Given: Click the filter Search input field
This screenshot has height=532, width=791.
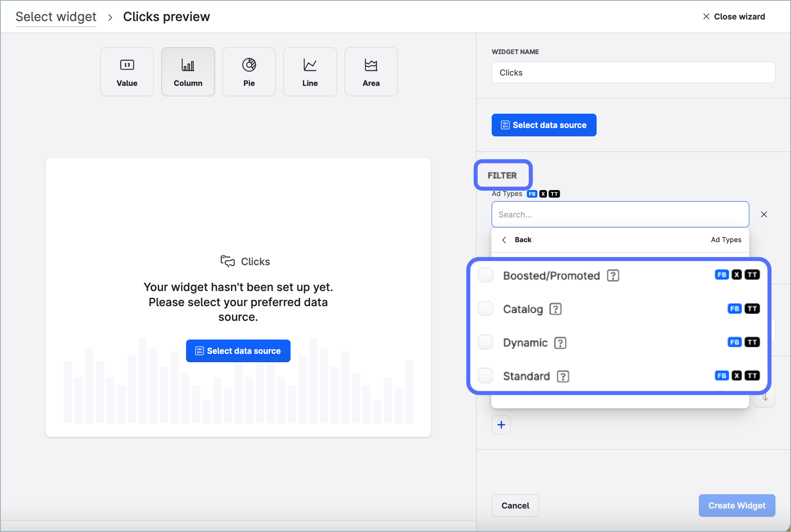Looking at the screenshot, I should (620, 214).
